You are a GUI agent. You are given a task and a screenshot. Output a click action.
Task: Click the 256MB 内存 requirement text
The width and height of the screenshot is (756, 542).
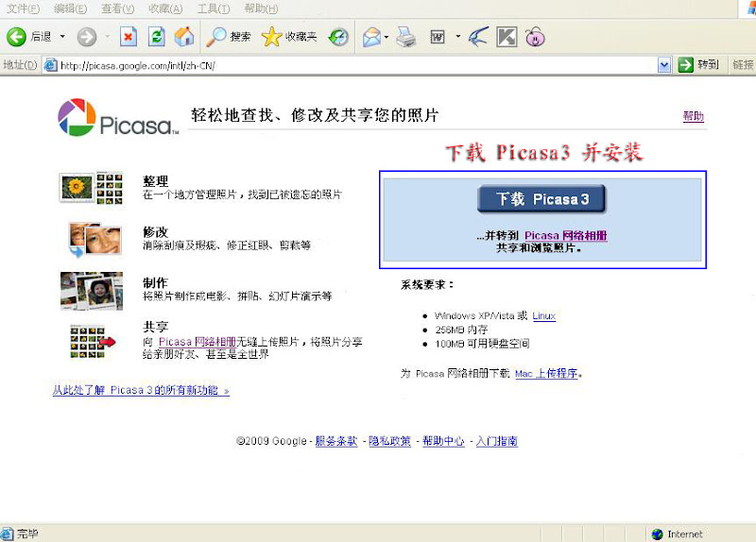click(x=461, y=330)
